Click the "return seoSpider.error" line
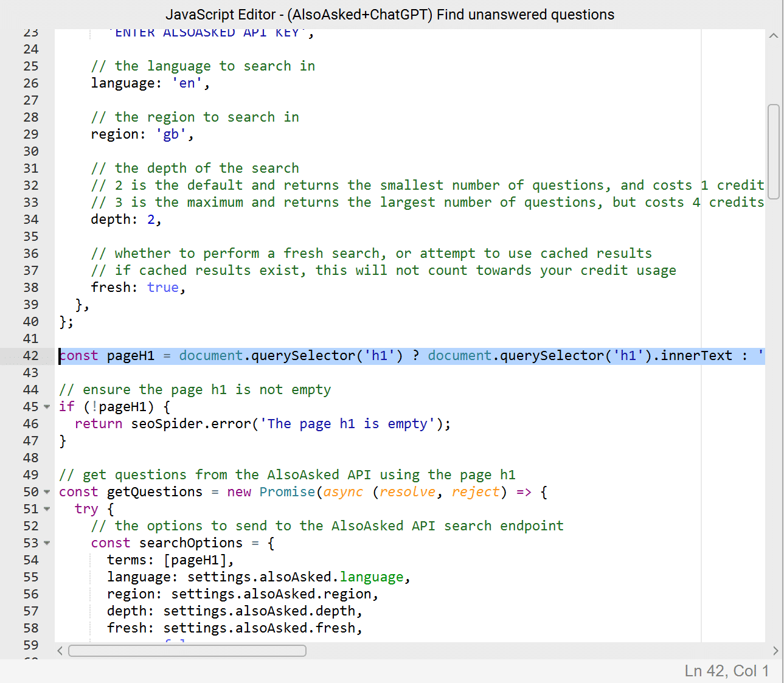The image size is (784, 683). pos(263,424)
